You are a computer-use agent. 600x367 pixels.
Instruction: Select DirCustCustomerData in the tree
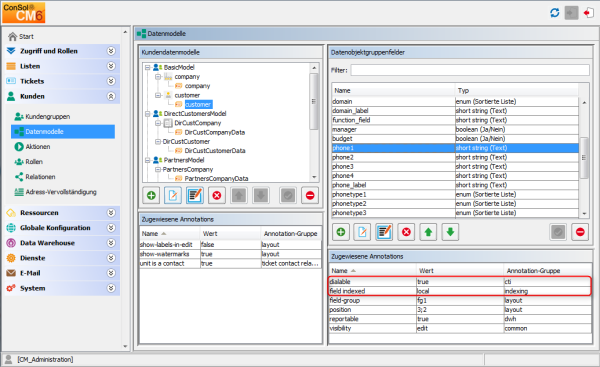pos(215,151)
